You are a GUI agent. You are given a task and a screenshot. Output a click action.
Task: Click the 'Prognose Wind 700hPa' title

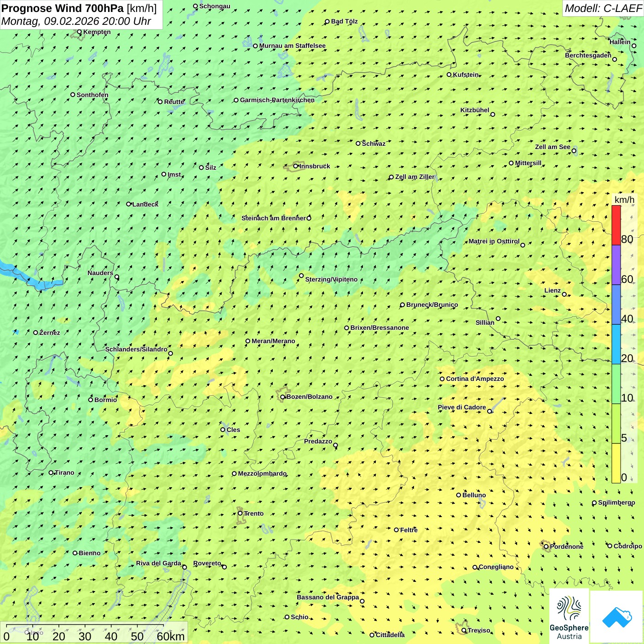(x=63, y=8)
